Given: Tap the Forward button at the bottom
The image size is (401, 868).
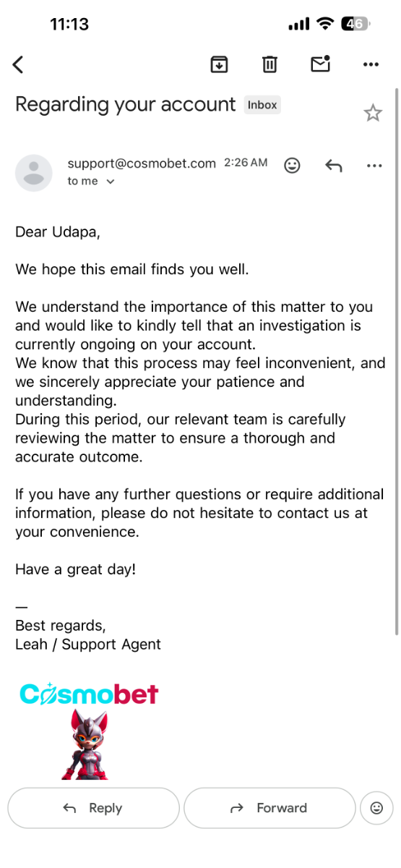Looking at the screenshot, I should tap(270, 808).
